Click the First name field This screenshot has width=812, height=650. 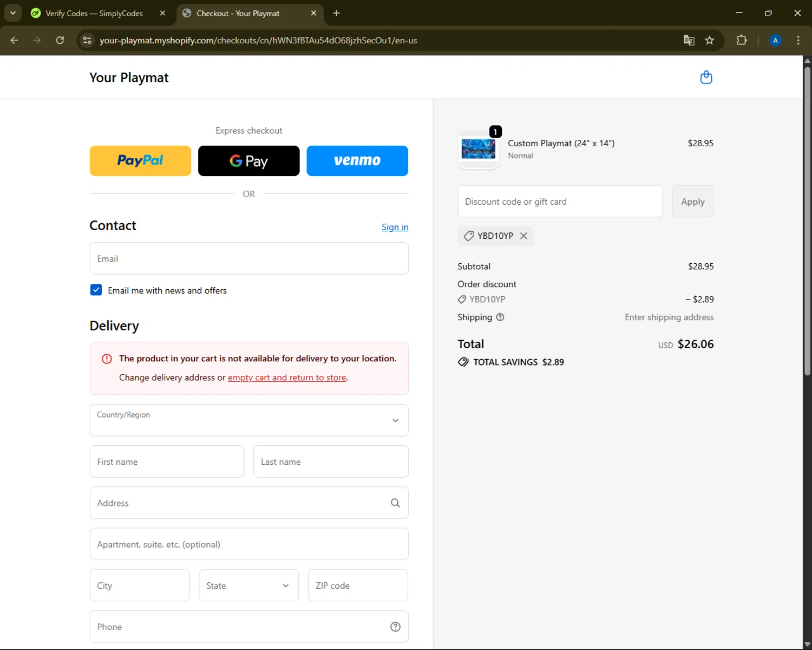tap(167, 461)
